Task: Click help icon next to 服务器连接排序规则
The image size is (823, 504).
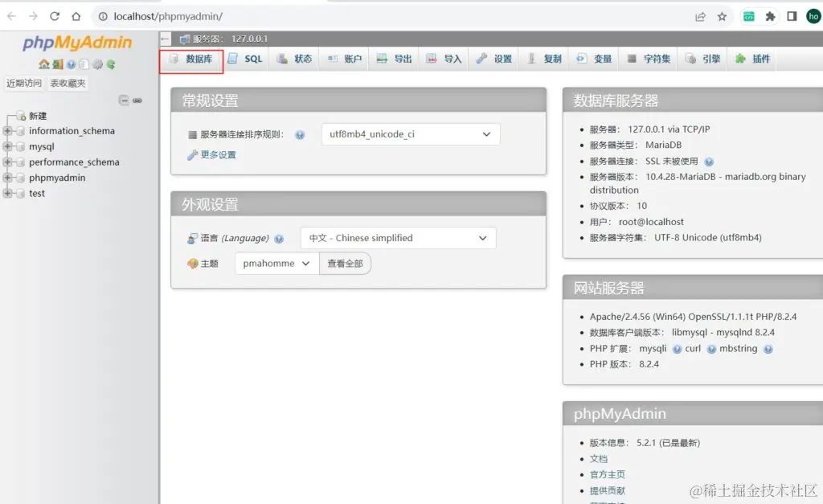Action: [300, 135]
